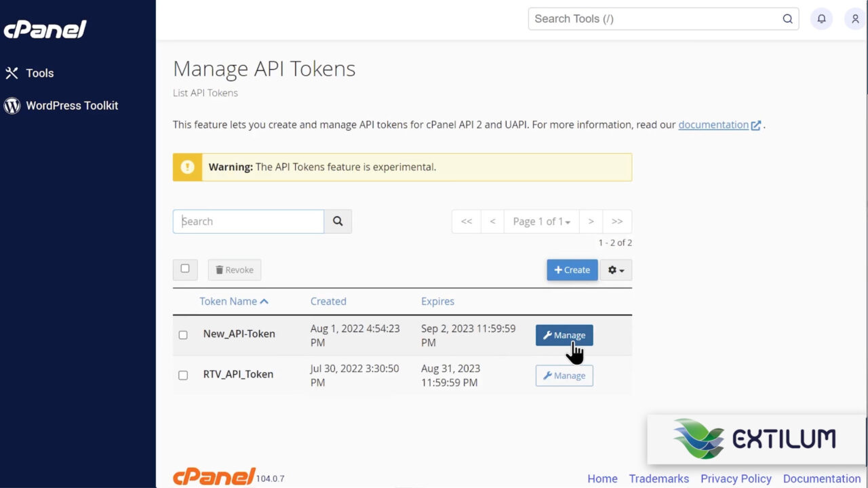This screenshot has width=868, height=488.
Task: Open the Page 1 of 1 dropdown
Action: [541, 221]
